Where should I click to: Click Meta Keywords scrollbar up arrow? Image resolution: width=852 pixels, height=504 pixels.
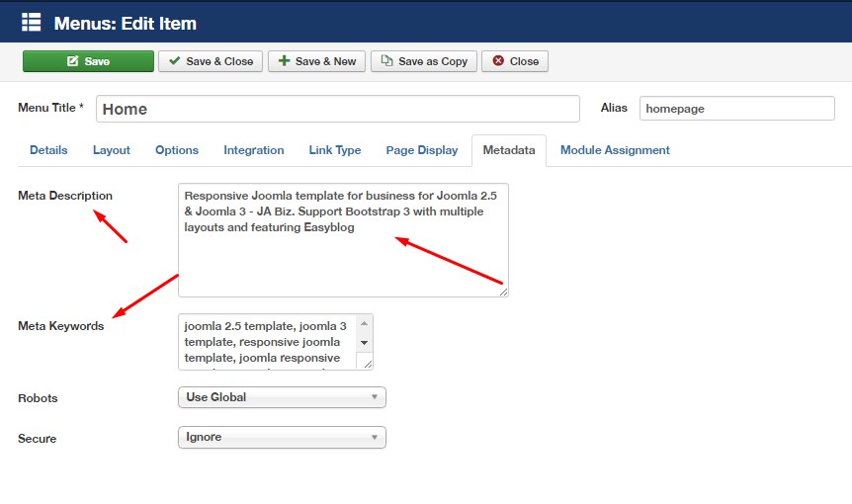(x=364, y=323)
